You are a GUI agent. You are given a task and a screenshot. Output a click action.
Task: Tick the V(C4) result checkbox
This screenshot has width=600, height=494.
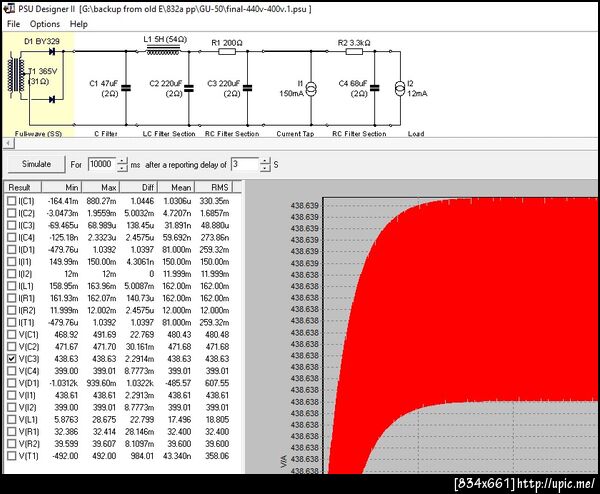12,371
